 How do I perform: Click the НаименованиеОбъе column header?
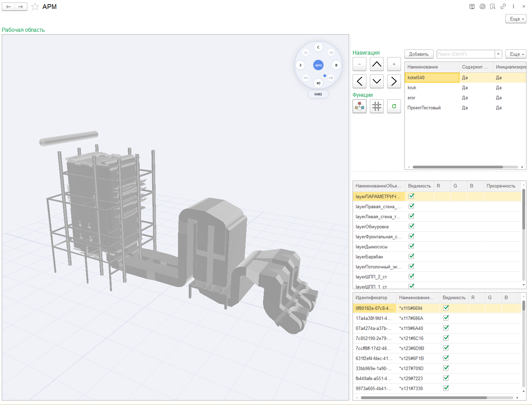coord(379,186)
